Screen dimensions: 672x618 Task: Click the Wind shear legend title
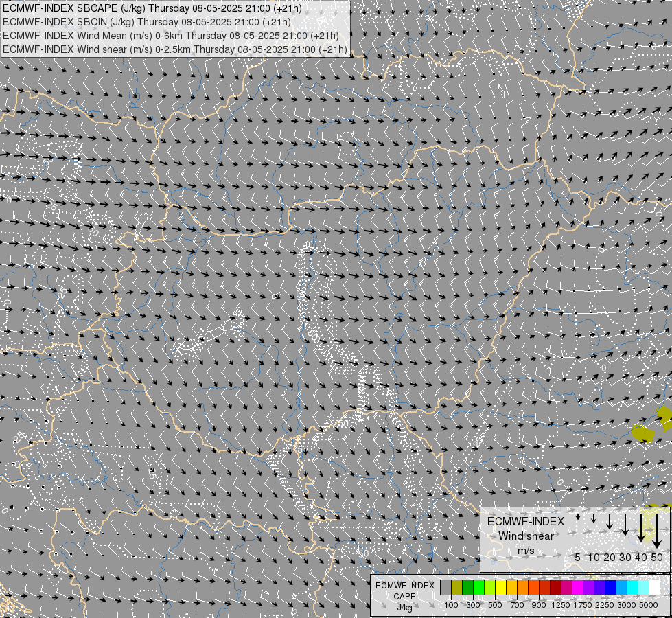[526, 536]
